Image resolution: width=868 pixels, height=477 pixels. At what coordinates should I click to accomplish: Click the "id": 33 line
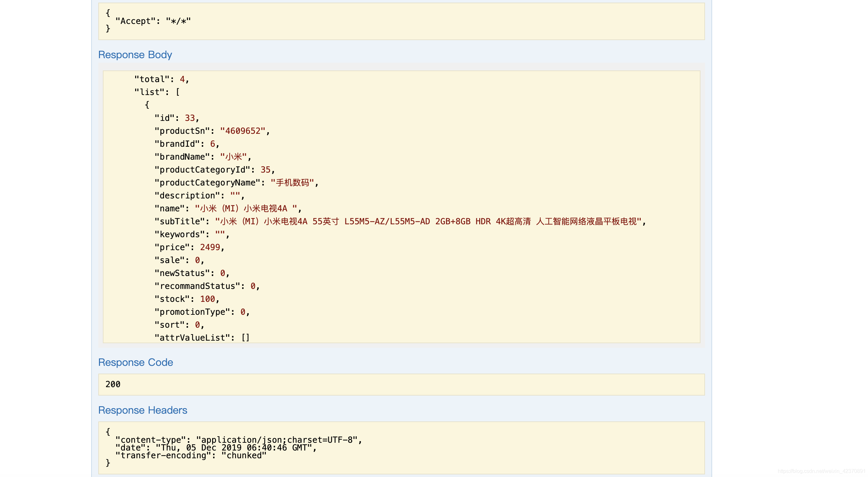177,118
